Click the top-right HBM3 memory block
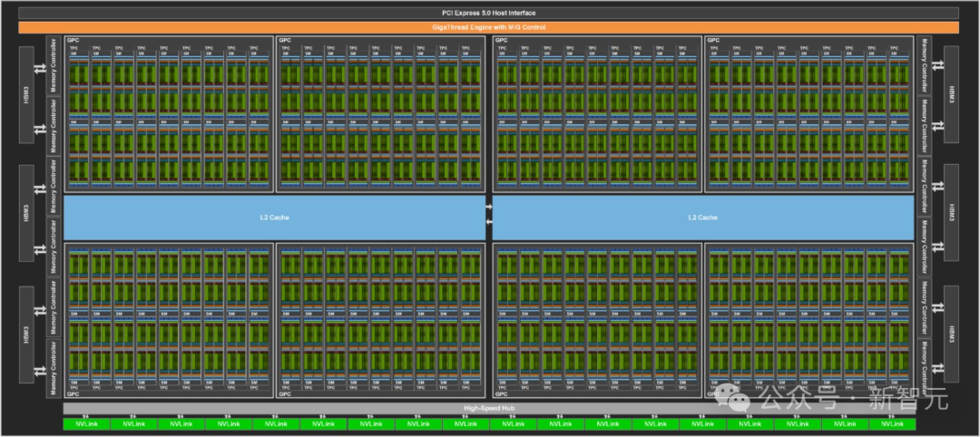This screenshot has width=980, height=437. tap(951, 94)
